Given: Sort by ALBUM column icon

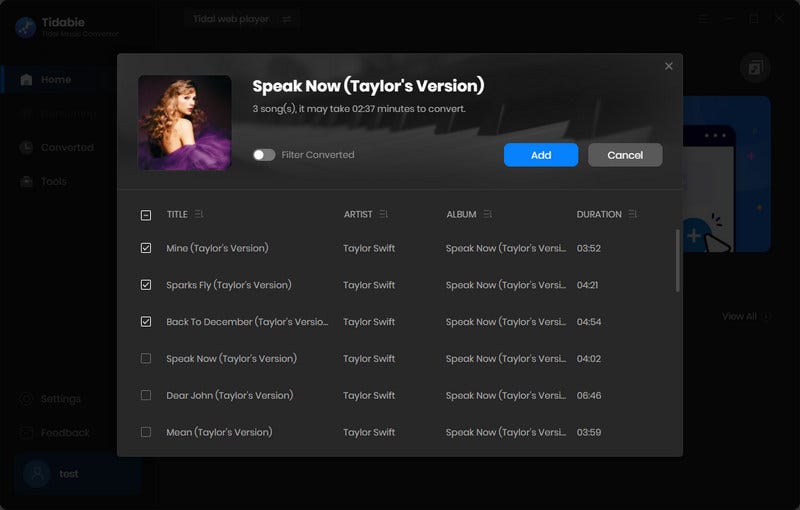Looking at the screenshot, I should click(488, 214).
